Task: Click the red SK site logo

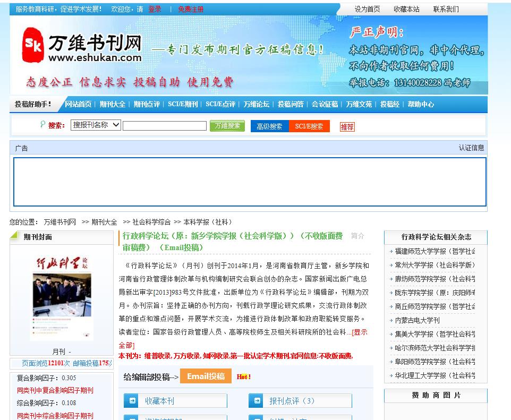Action: [33, 46]
